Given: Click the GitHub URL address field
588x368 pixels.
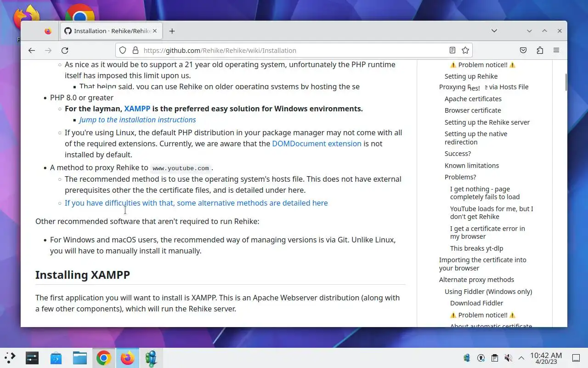Looking at the screenshot, I should [x=294, y=51].
